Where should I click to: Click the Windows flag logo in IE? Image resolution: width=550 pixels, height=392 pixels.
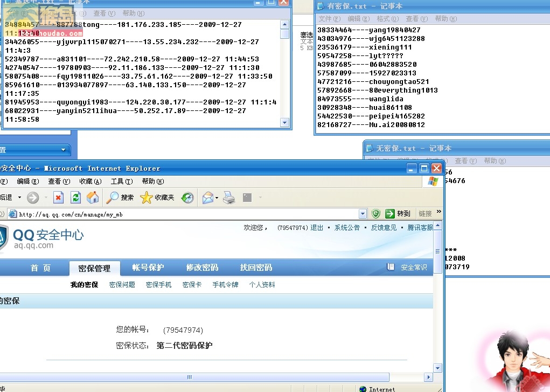433,181
